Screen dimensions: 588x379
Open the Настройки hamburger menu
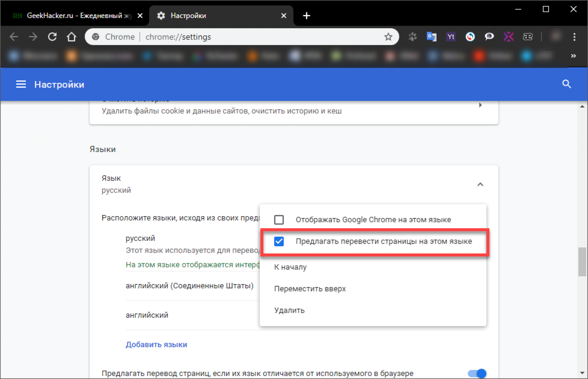click(21, 84)
